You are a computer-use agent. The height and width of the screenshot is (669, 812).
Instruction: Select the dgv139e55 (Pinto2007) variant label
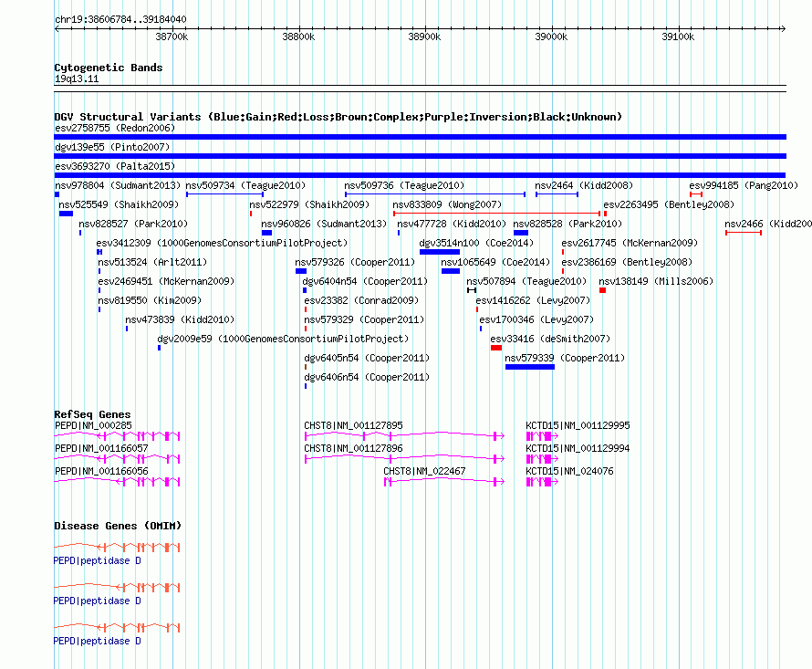pos(112,147)
